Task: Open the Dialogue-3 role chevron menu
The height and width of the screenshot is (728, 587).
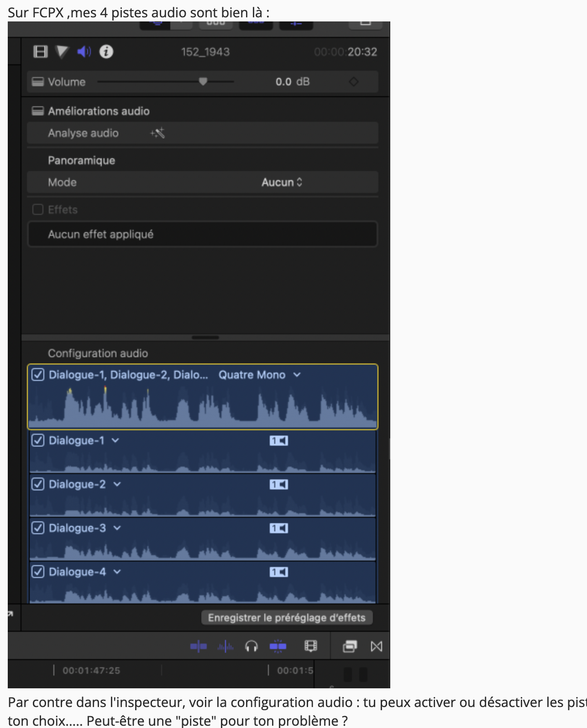Action: point(117,528)
